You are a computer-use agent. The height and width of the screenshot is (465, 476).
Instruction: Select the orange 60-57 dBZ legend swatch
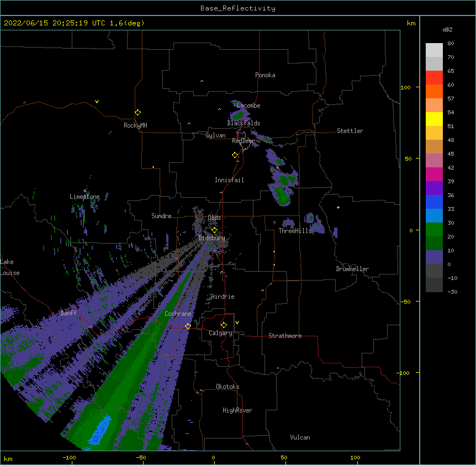[434, 91]
